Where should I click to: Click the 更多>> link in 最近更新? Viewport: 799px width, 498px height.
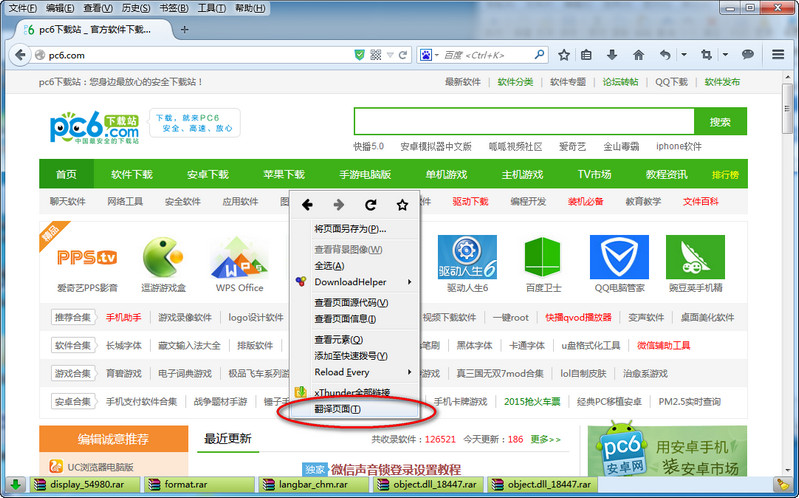545,439
